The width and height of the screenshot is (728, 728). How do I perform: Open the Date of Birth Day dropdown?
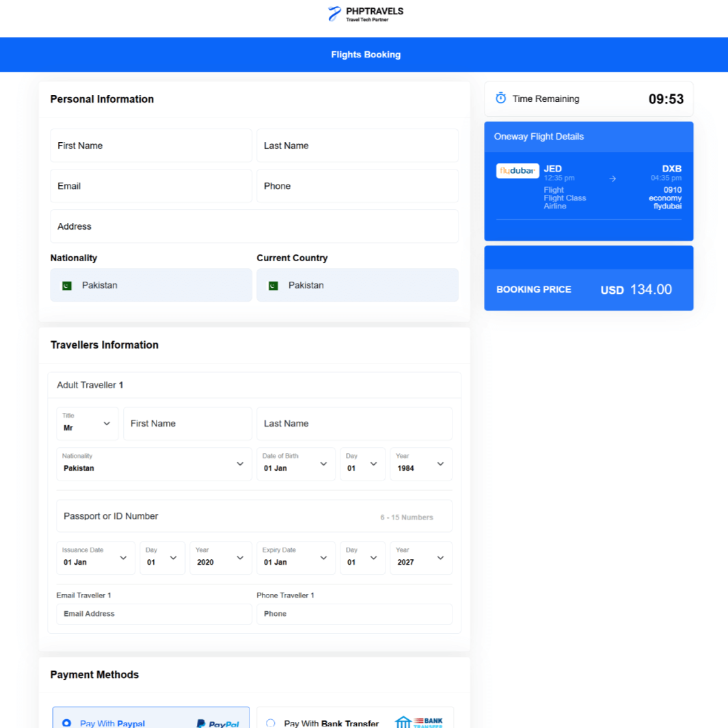362,464
